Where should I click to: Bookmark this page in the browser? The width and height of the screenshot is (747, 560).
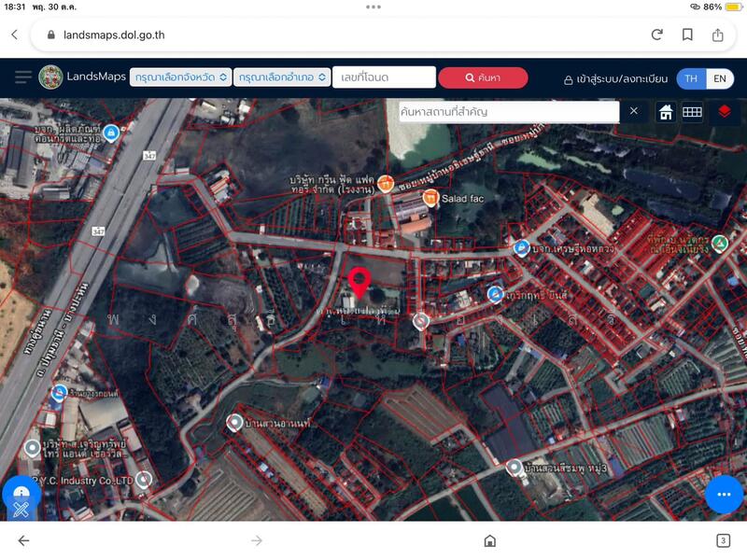pyautogui.click(x=687, y=35)
